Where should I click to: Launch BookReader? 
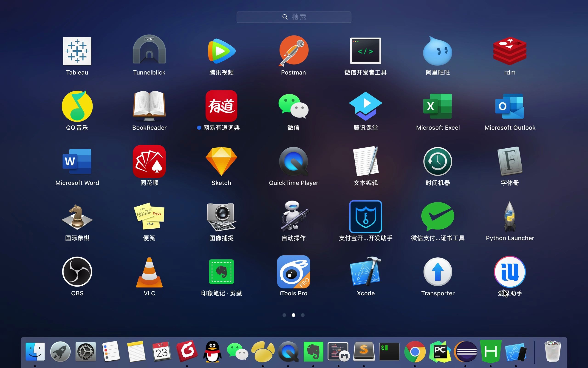(149, 106)
